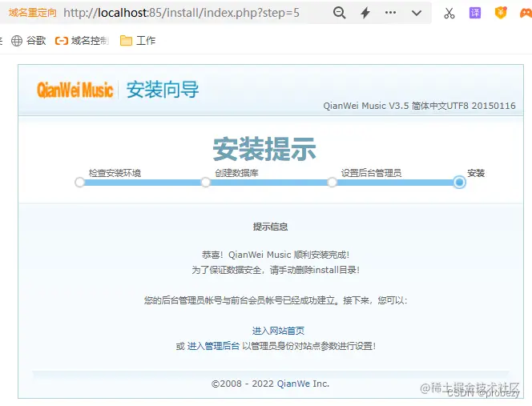Open the purple translate extension icon
Image resolution: width=532 pixels, height=406 pixels.
[475, 13]
